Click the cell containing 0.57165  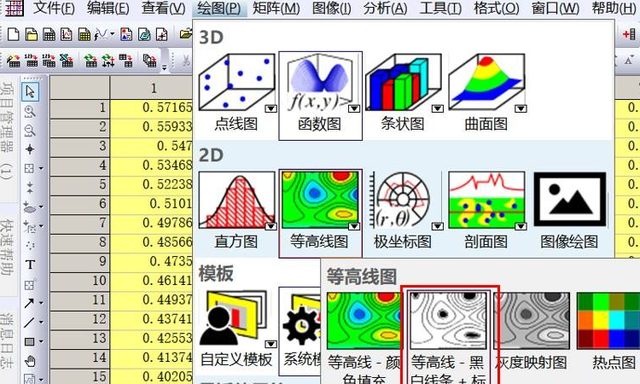(151, 108)
